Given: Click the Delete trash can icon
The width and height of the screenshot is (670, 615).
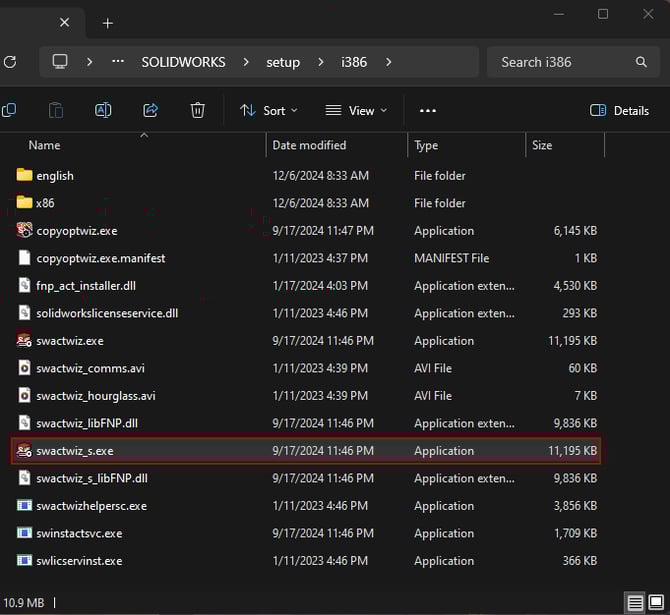Looking at the screenshot, I should [198, 110].
